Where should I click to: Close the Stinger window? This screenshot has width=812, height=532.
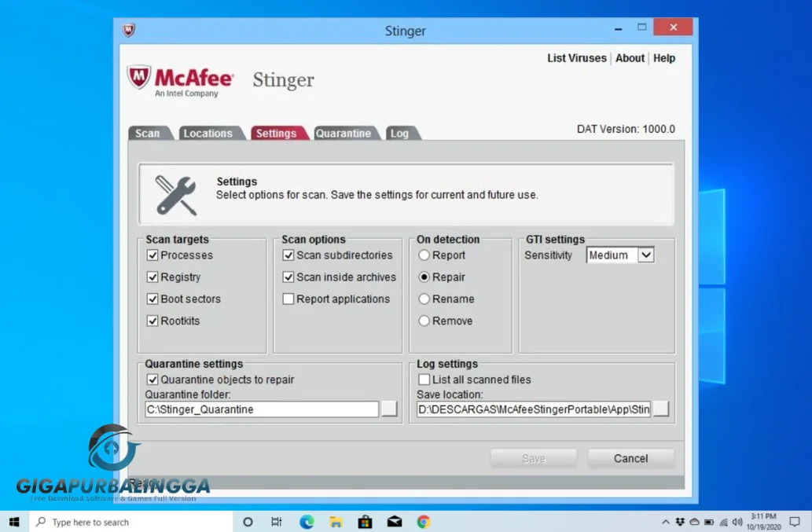click(x=673, y=27)
